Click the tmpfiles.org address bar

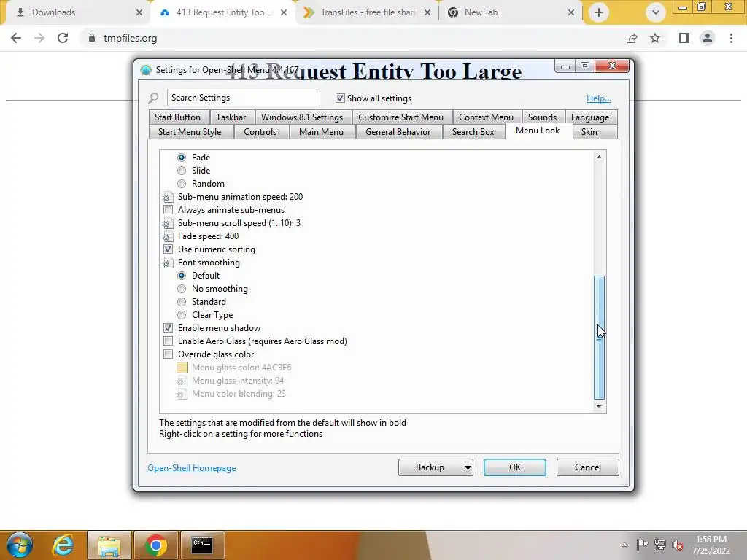(x=352, y=38)
